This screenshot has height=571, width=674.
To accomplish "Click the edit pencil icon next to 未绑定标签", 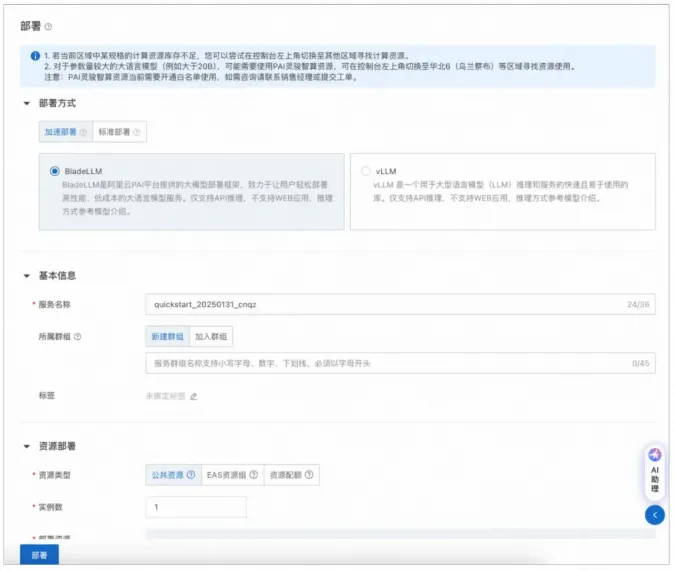I will [x=193, y=396].
